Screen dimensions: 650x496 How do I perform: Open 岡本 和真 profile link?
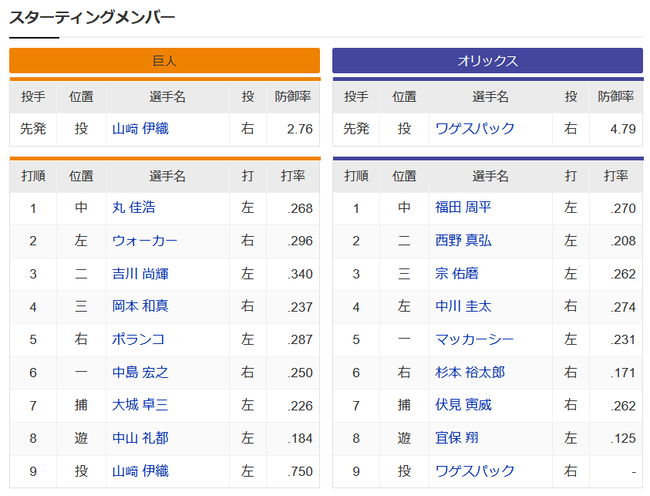(x=140, y=306)
